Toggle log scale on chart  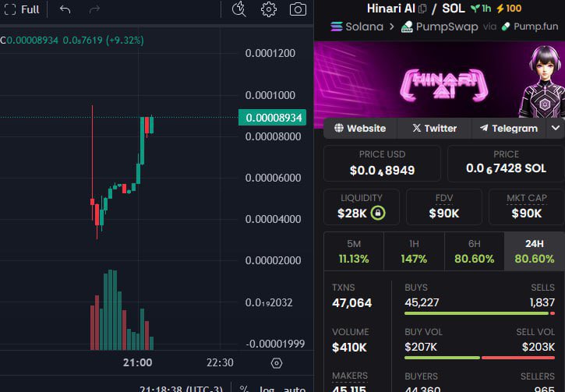coord(267,389)
